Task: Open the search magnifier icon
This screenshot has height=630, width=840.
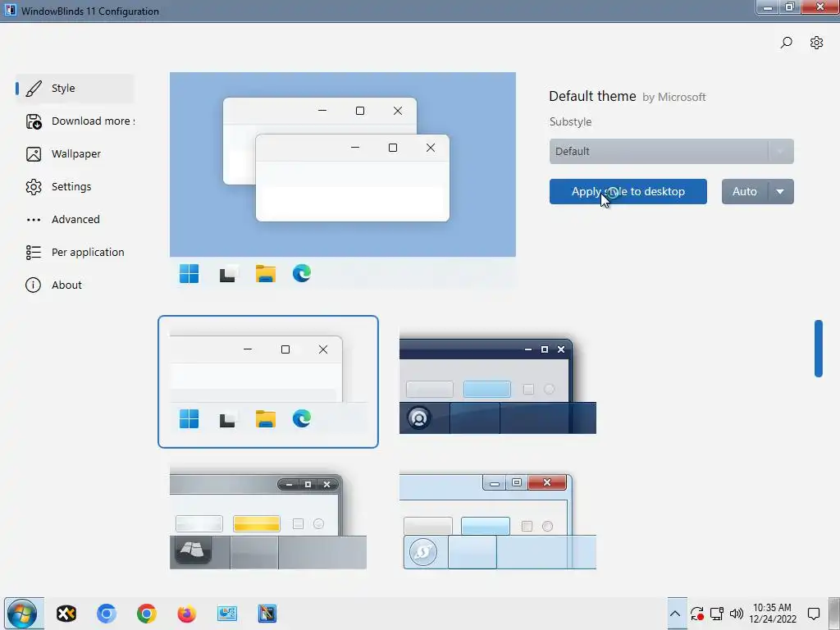Action: [786, 43]
